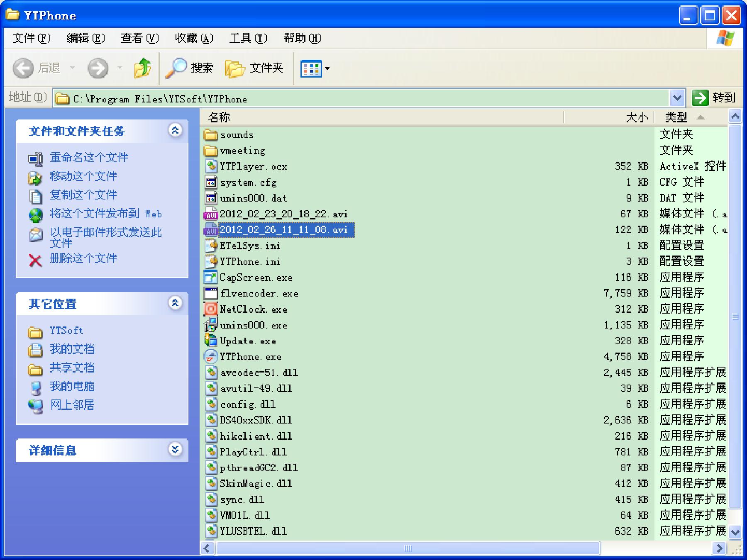Open 共享文档 link
747x560 pixels.
click(72, 368)
